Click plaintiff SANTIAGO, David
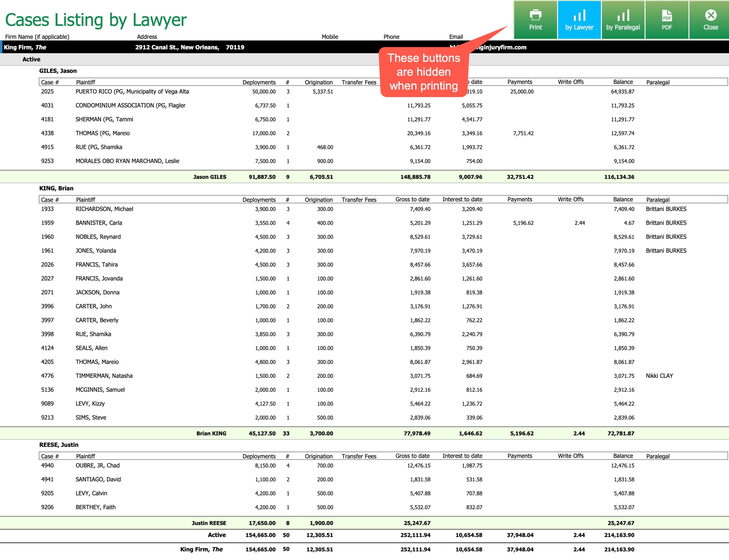The height and width of the screenshot is (560, 729). point(98,479)
